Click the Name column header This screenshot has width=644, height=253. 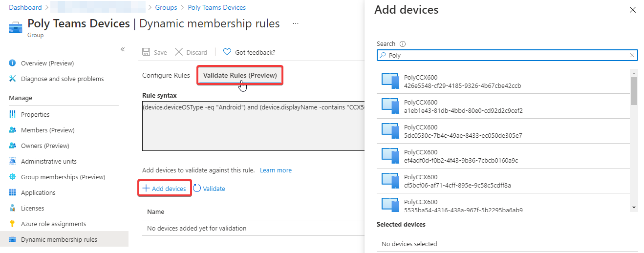156,212
